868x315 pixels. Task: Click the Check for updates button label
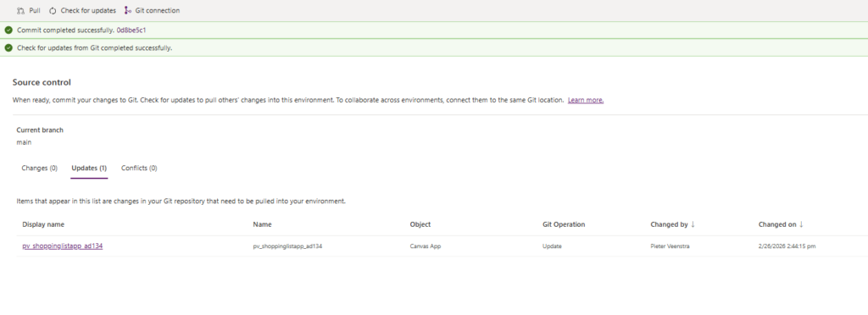tap(88, 10)
